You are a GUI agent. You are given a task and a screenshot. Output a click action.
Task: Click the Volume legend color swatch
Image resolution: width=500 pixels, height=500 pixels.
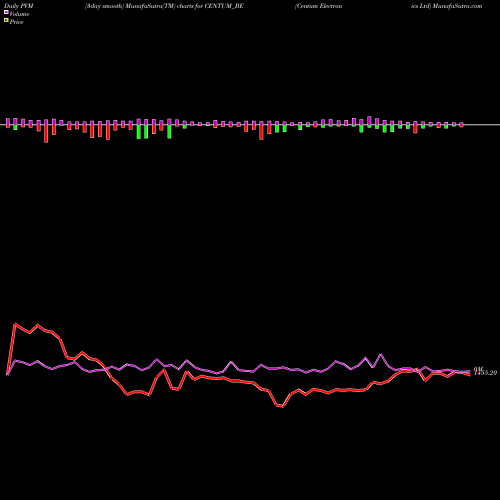pyautogui.click(x=6, y=12)
